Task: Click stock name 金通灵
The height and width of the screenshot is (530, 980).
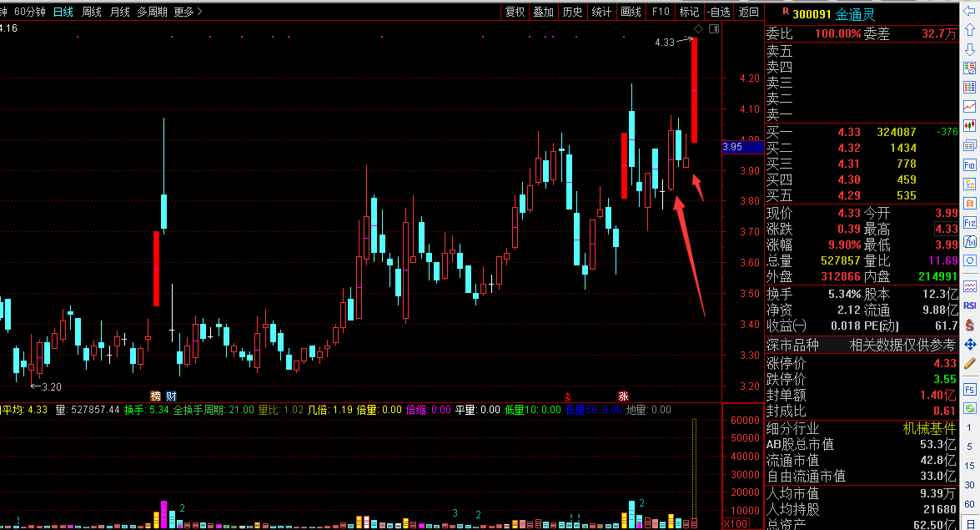Action: [x=855, y=14]
